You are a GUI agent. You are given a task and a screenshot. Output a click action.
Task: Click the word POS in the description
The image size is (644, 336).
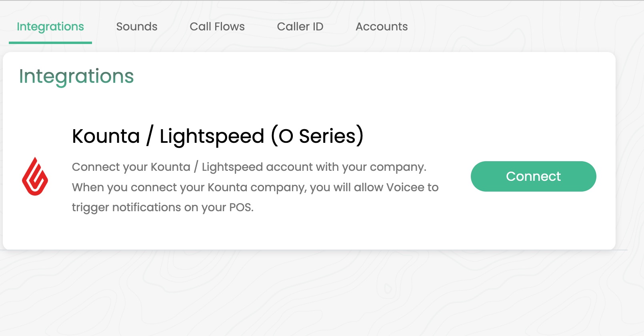point(241,207)
